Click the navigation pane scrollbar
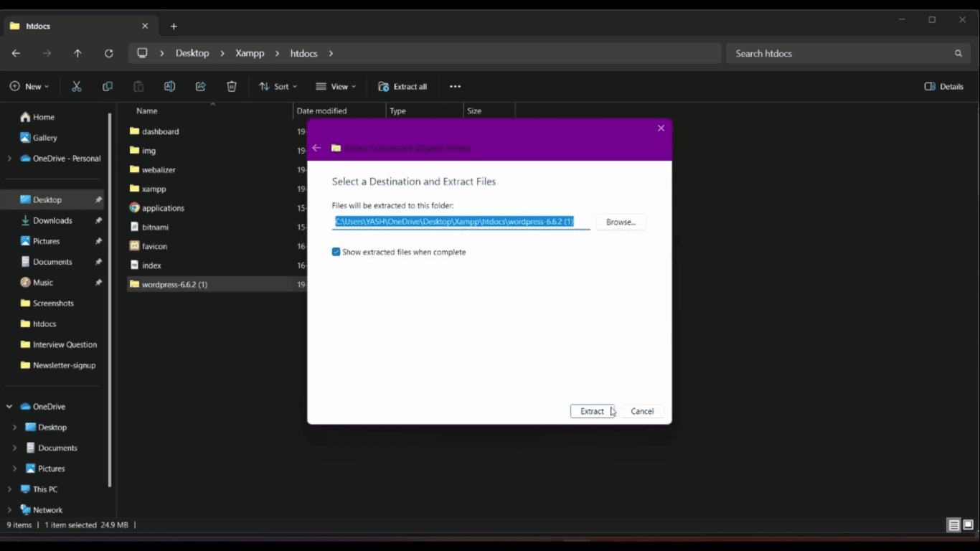Image resolution: width=980 pixels, height=551 pixels. tap(110, 299)
